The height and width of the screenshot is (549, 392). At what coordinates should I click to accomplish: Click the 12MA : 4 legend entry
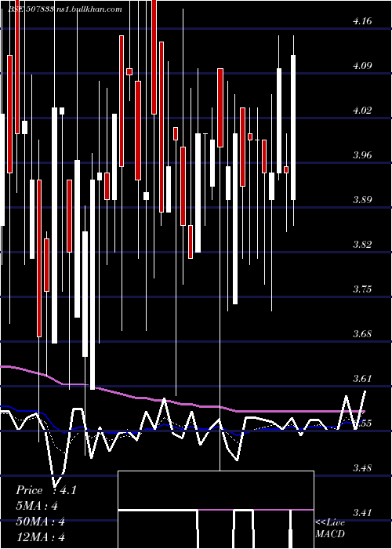(x=40, y=537)
